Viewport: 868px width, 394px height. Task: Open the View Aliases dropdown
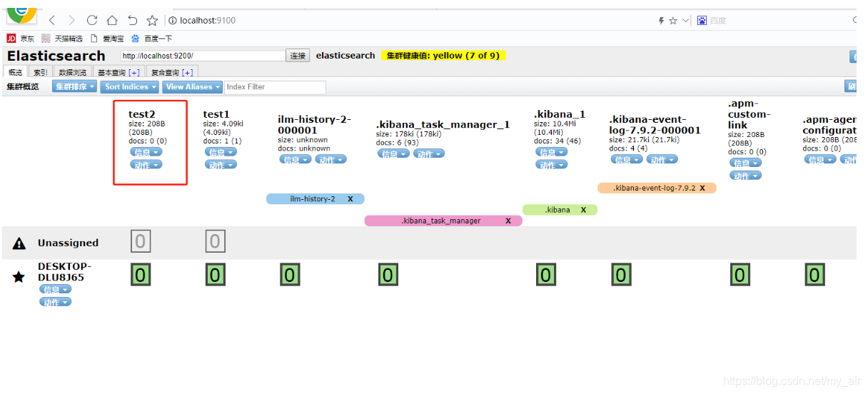(192, 87)
